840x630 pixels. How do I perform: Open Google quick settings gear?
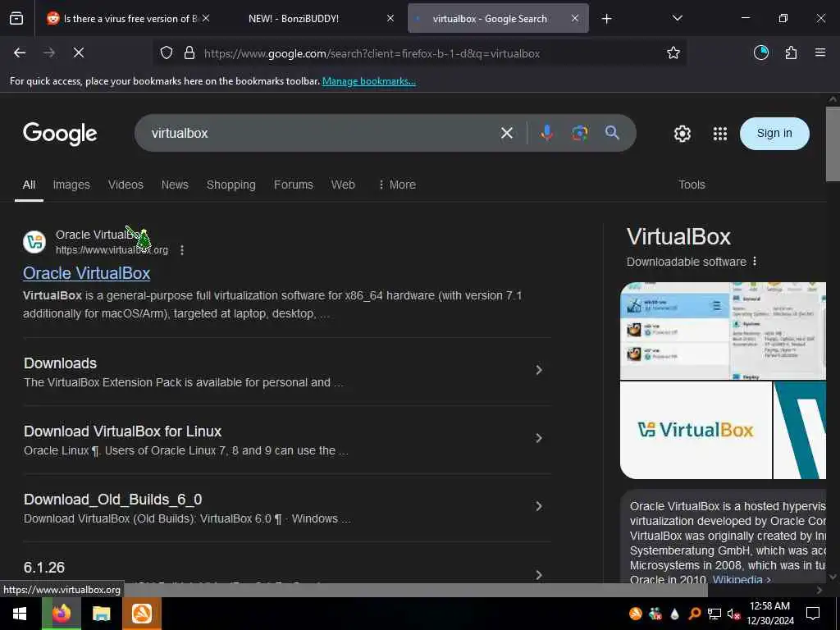coord(682,134)
